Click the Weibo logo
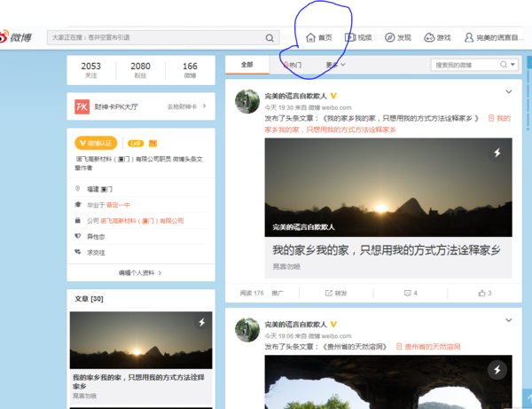Screen dimensions: 532x409 point(19,37)
